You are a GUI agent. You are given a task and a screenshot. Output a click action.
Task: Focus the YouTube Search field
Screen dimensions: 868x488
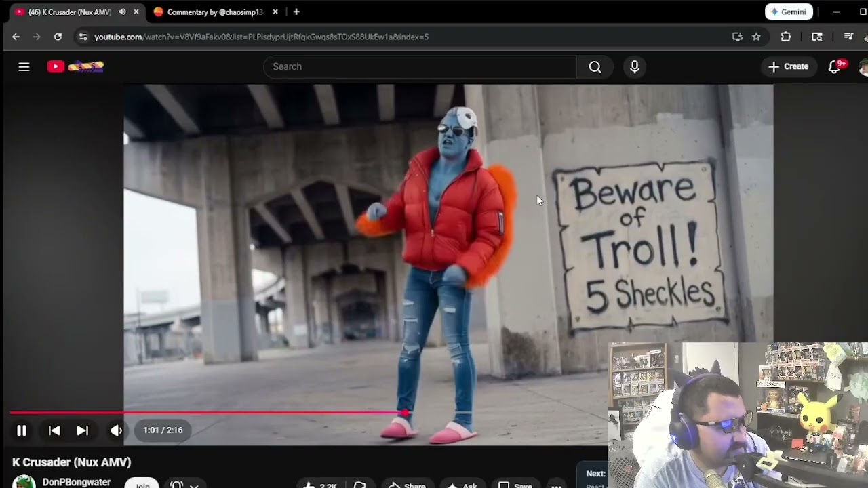click(x=420, y=66)
